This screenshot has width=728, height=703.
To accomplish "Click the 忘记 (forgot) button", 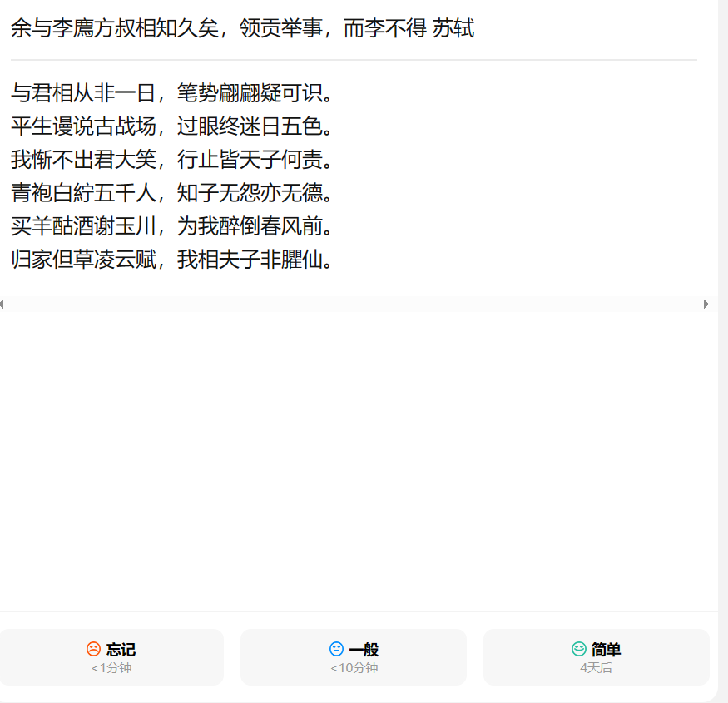I will pos(111,657).
